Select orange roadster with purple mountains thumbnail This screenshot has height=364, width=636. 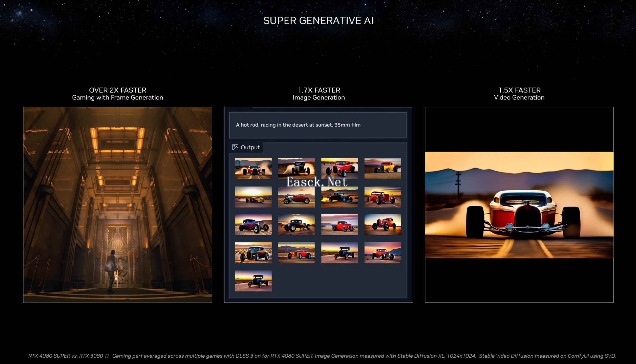[296, 253]
